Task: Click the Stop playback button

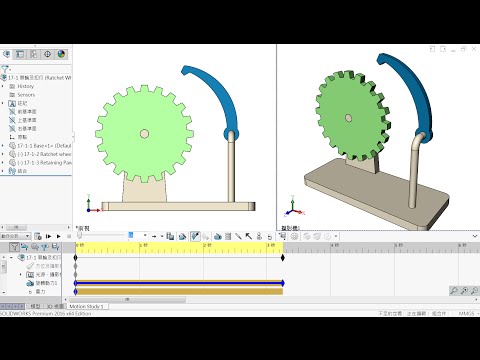Action: pyautogui.click(x=69, y=236)
